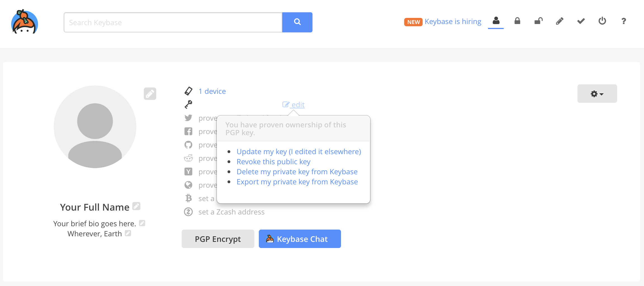Click the closed lock icon in navbar
Viewport: 644px width, 286px height.
click(517, 21)
